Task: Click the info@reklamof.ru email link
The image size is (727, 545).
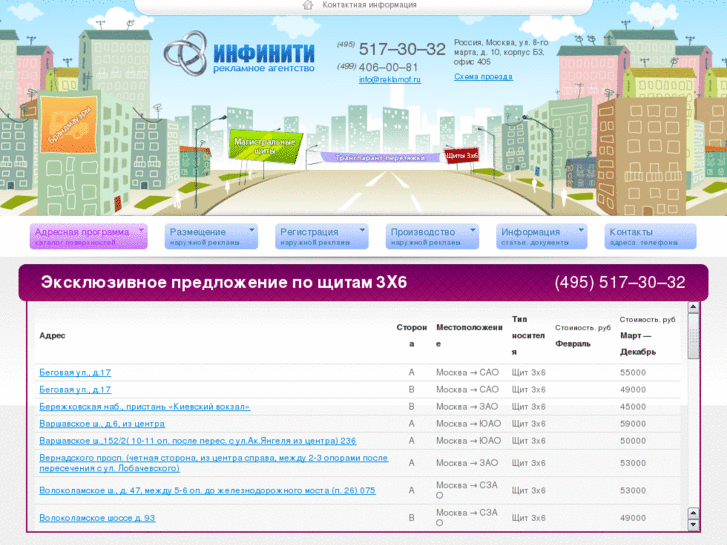Action: pyautogui.click(x=390, y=79)
